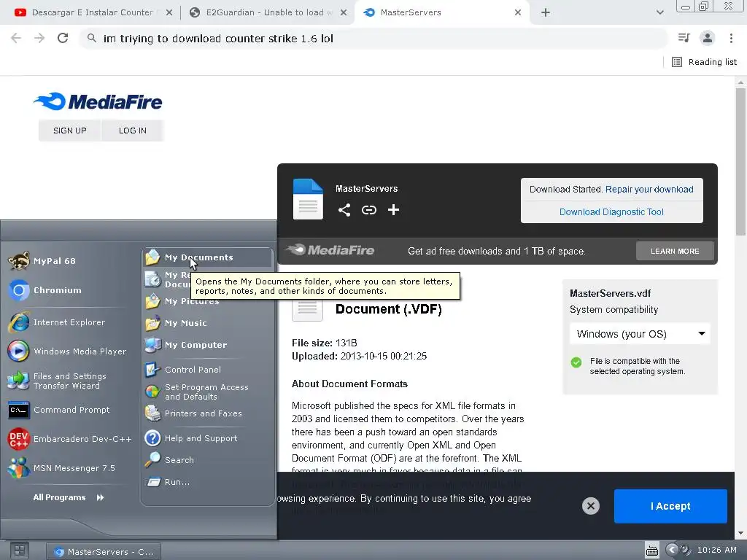This screenshot has width=747, height=560.
Task: Open the on-screen keyboard tray icon
Action: tap(651, 551)
